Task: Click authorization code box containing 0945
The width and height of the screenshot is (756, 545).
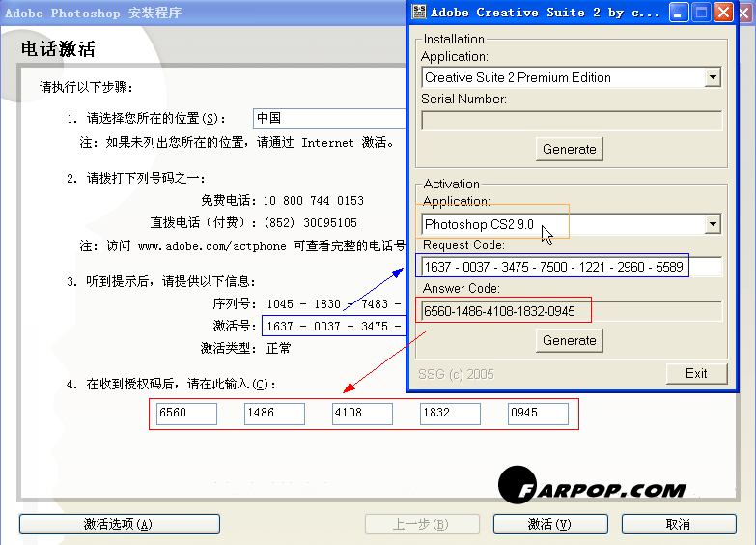Action: 538,414
